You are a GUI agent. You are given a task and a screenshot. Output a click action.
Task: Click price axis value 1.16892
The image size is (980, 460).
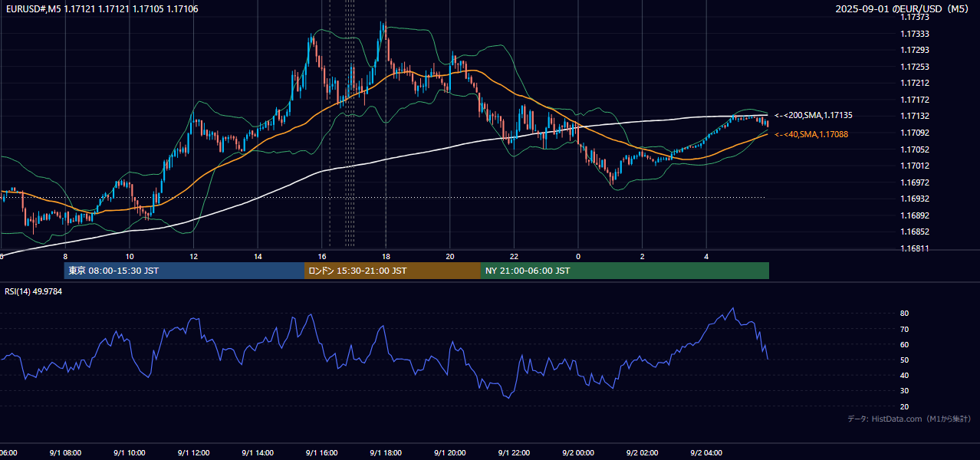(915, 215)
